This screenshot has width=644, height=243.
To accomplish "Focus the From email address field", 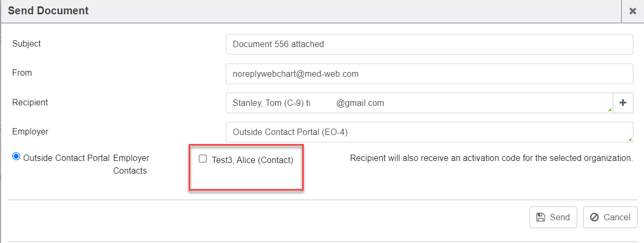I will [429, 74].
